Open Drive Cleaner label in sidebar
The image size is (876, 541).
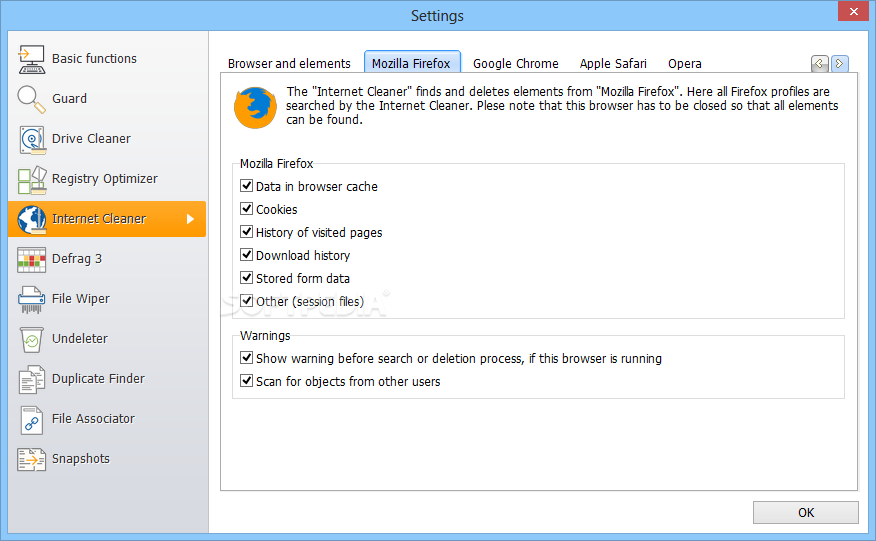click(x=91, y=139)
